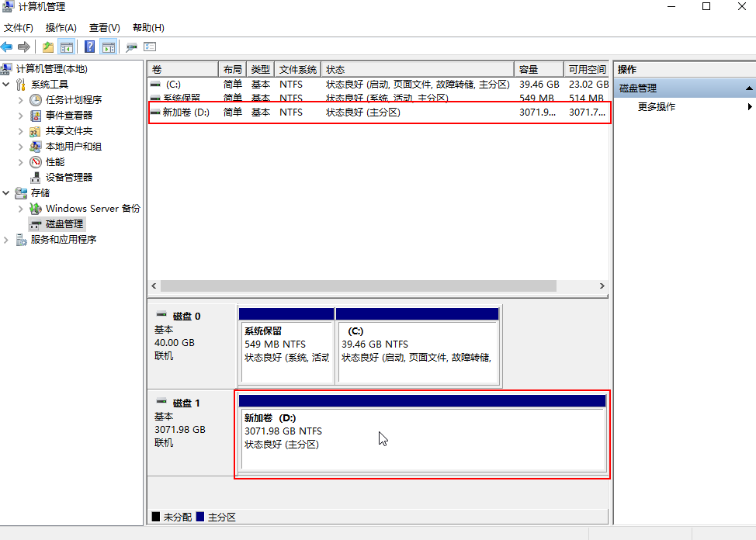Select the 系统保留 549 MB partition block
The height and width of the screenshot is (540, 756).
286,346
